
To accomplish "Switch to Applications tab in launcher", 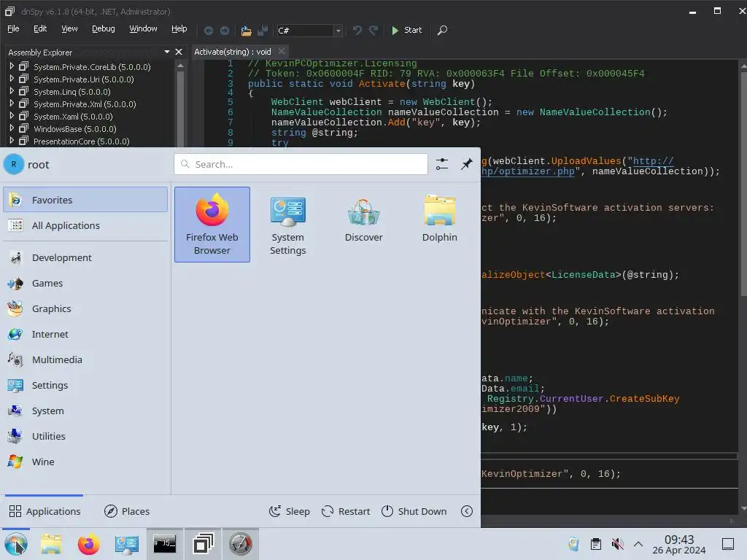I will pyautogui.click(x=44, y=511).
